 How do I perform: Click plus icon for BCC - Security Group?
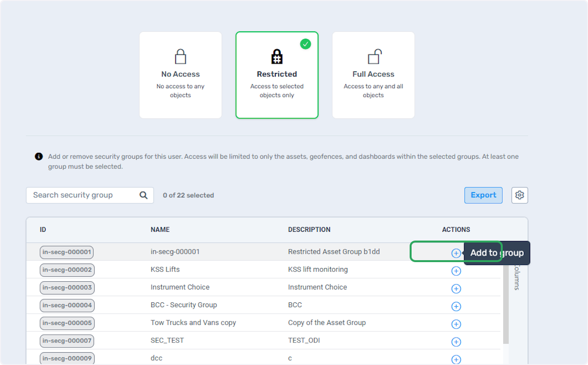point(456,306)
